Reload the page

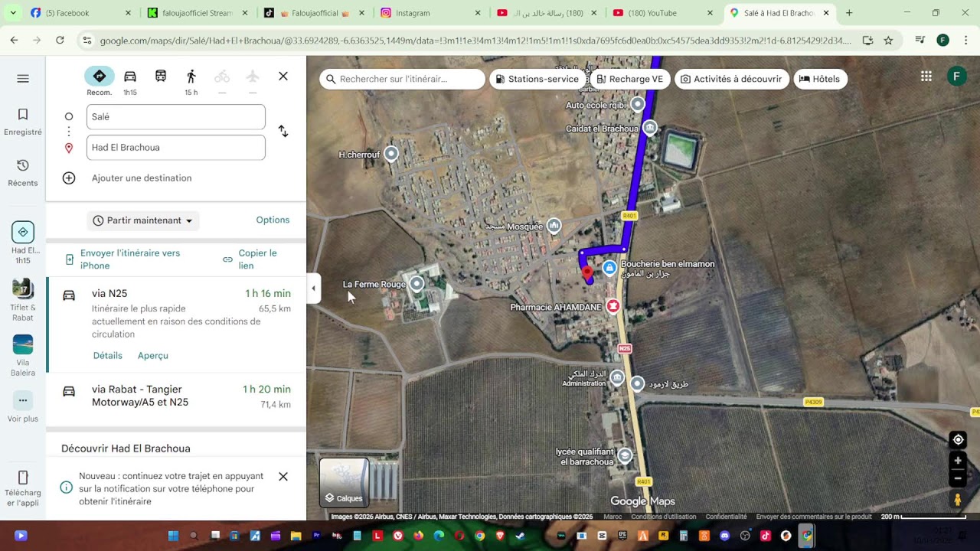60,40
